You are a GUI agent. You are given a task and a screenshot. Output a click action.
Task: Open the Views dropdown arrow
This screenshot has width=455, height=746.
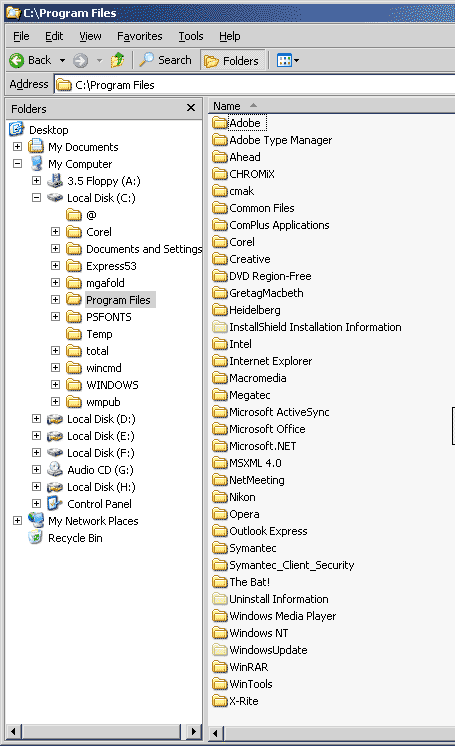(x=297, y=60)
